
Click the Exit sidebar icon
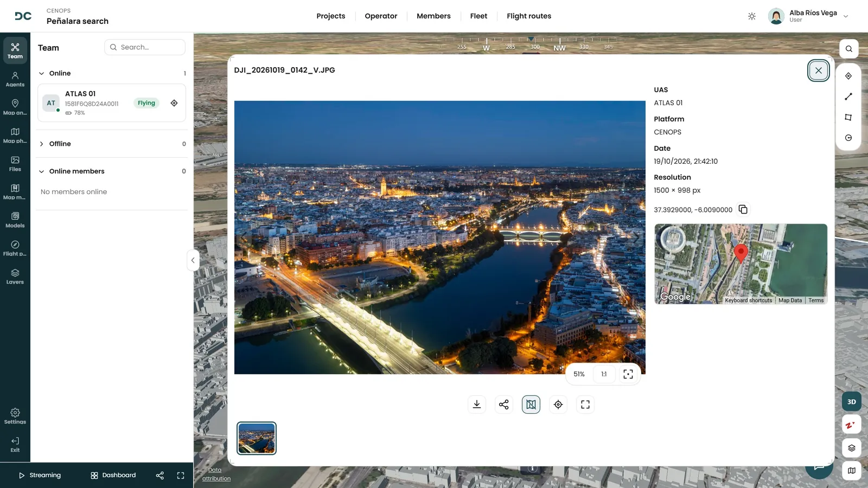tap(15, 445)
